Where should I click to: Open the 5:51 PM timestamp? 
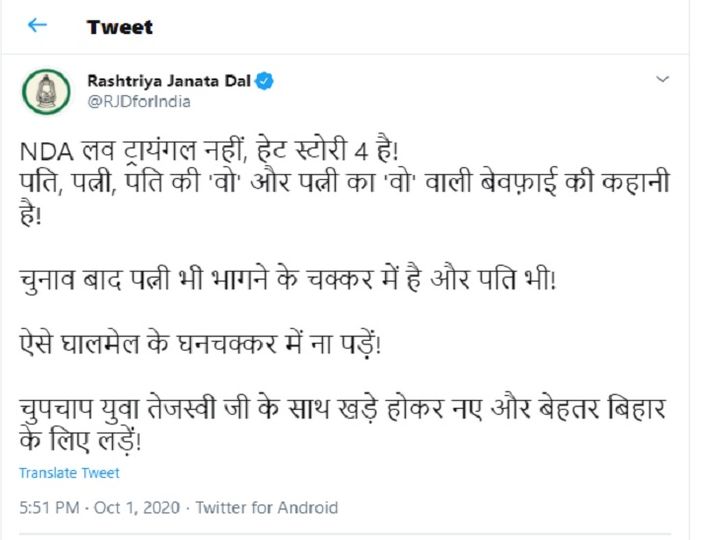click(49, 507)
